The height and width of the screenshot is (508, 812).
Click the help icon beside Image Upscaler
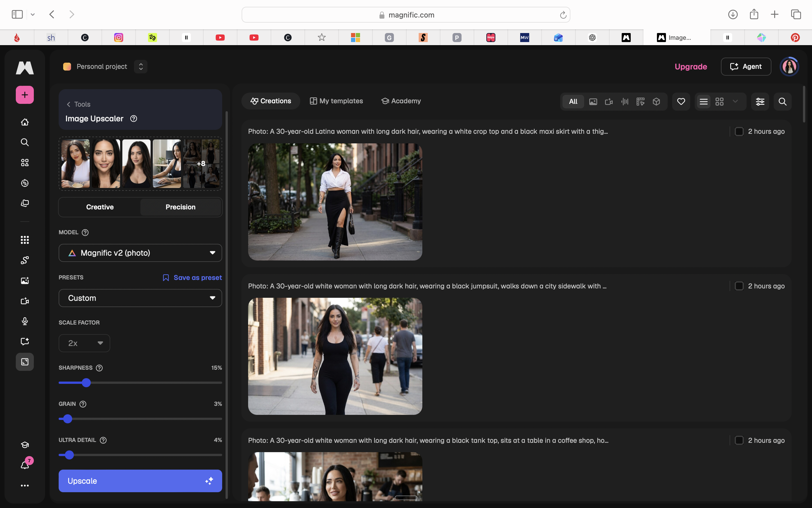pyautogui.click(x=134, y=119)
